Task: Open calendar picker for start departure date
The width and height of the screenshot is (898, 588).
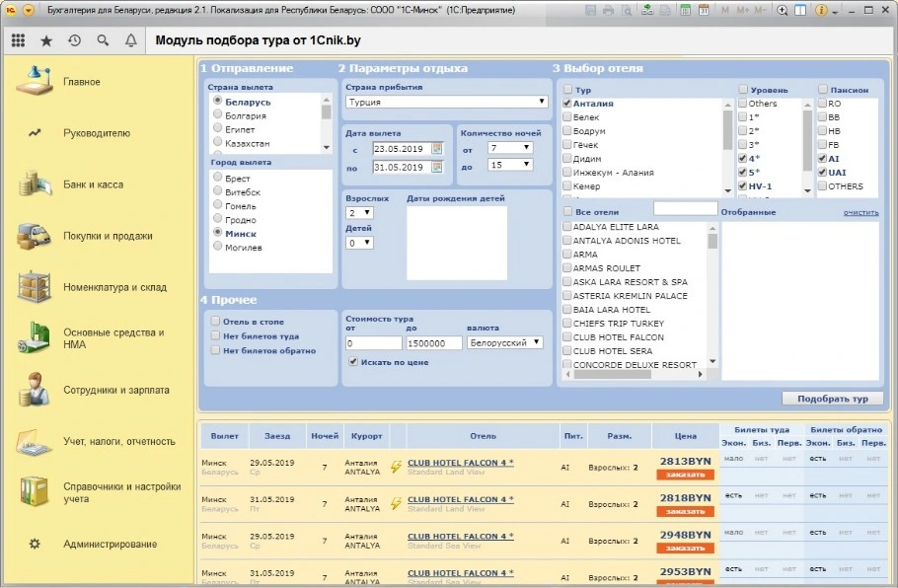Action: [437, 149]
